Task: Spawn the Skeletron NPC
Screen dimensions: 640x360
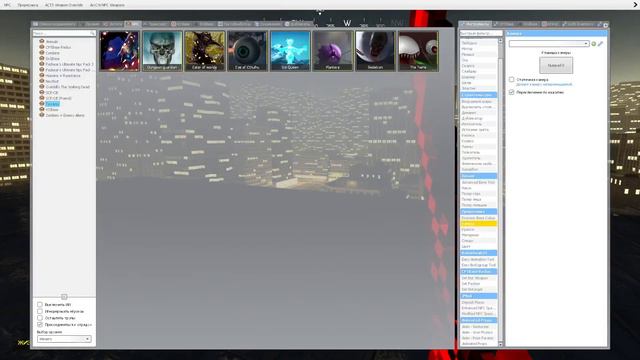Action: tap(376, 51)
